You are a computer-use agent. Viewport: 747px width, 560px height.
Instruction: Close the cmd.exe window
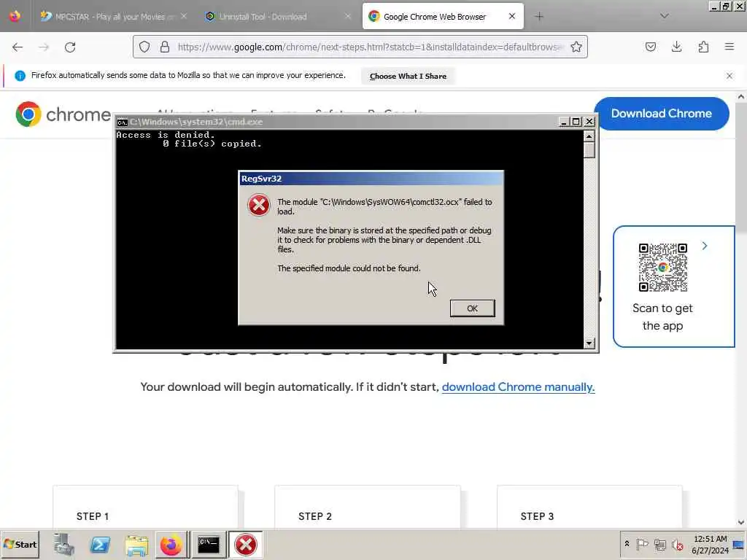(x=589, y=122)
